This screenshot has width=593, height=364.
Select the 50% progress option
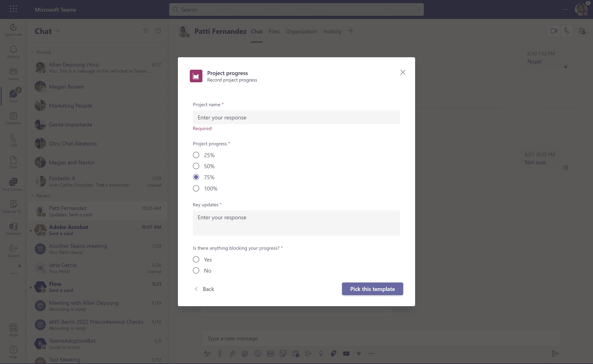[x=196, y=166]
